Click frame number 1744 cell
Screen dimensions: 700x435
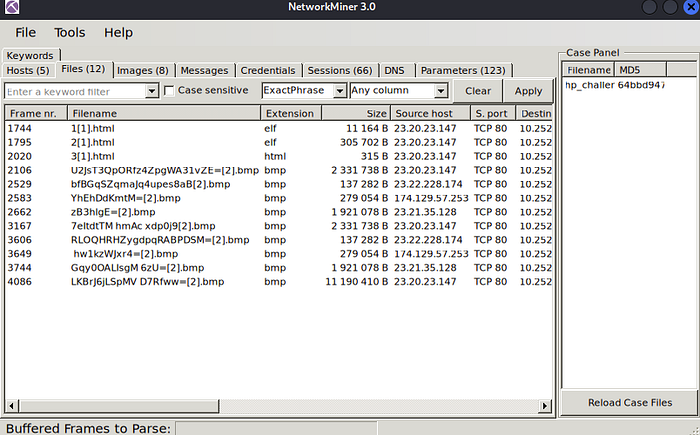pyautogui.click(x=20, y=129)
